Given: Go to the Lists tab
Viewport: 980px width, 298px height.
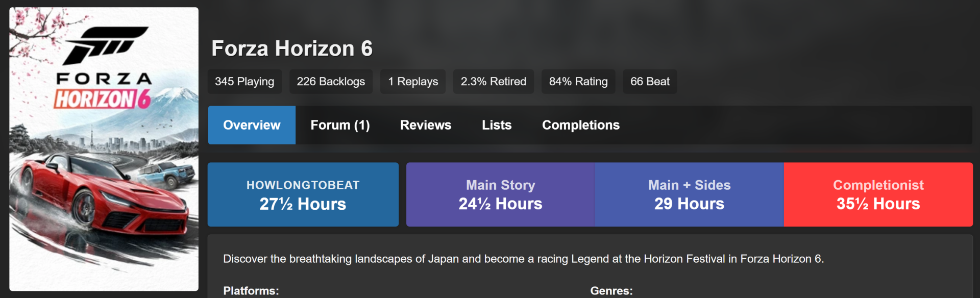Looking at the screenshot, I should tap(497, 125).
